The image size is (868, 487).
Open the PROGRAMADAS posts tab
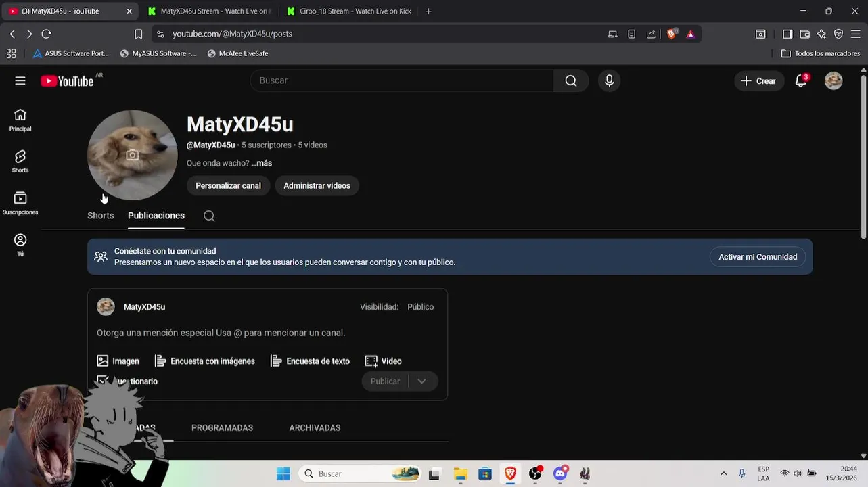[222, 428]
